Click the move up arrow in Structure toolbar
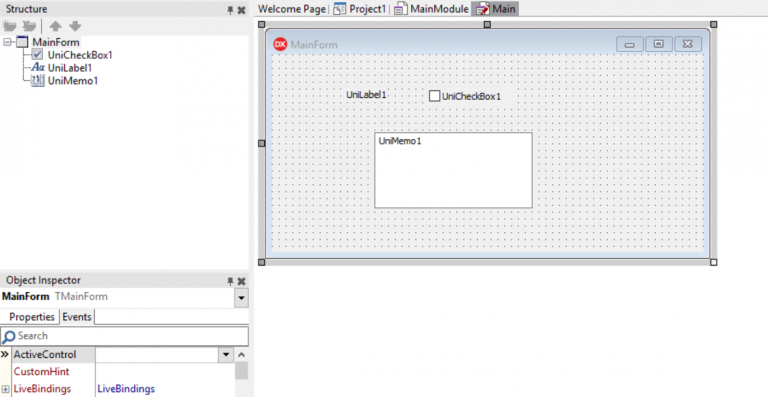The image size is (768, 397). (x=55, y=26)
